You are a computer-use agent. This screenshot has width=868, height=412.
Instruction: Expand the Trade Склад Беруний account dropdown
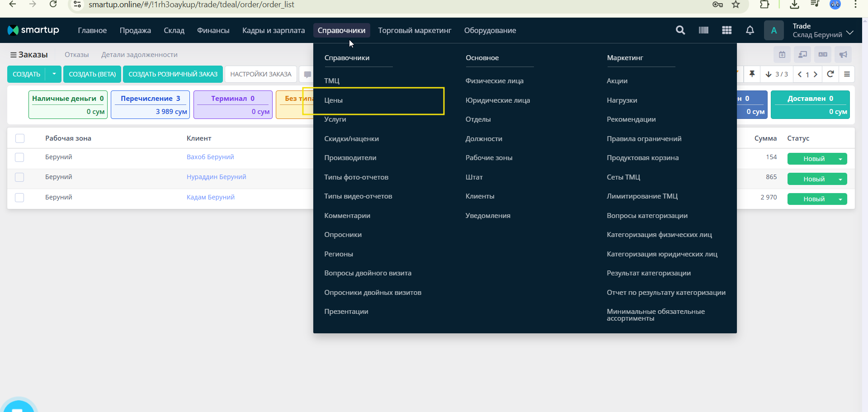849,33
